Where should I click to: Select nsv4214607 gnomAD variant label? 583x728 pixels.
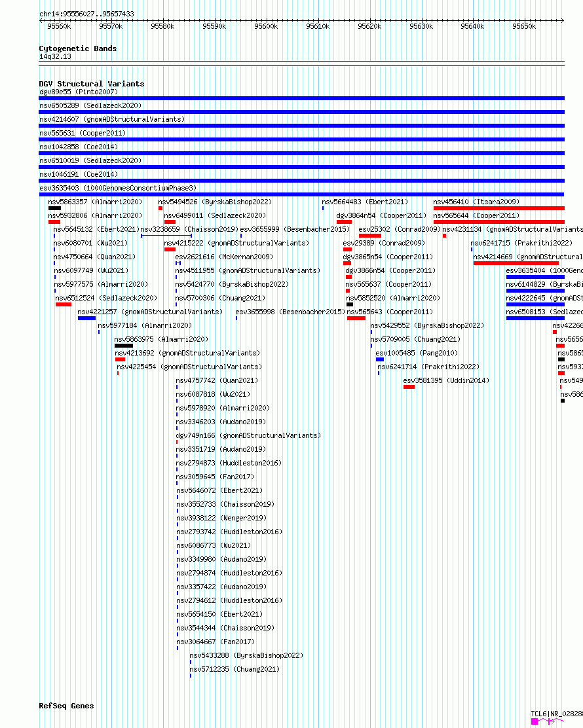[x=112, y=119]
